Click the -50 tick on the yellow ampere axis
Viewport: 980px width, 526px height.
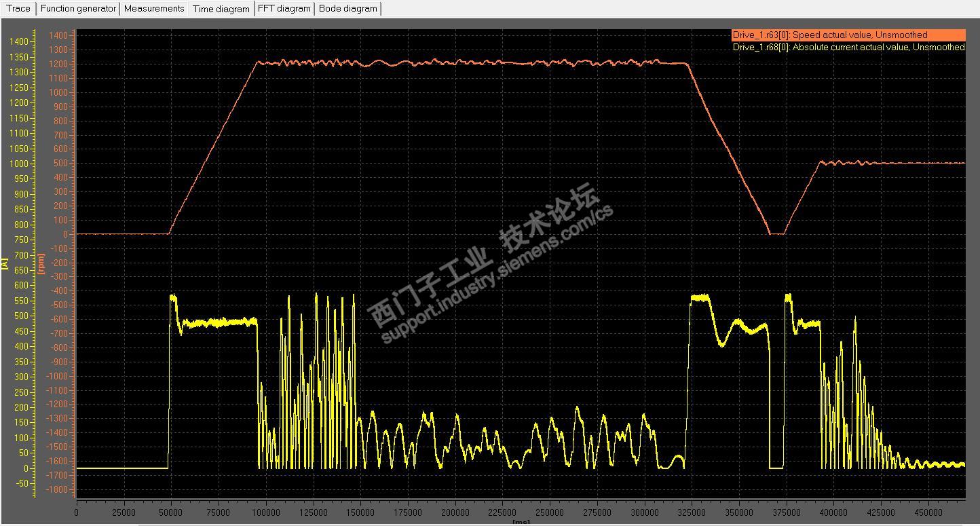(22, 483)
